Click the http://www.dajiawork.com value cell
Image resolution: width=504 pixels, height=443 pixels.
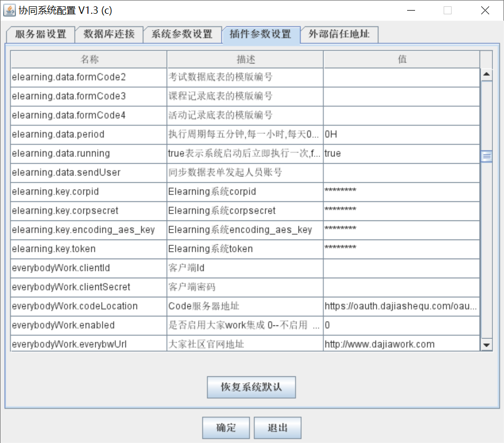coord(401,343)
